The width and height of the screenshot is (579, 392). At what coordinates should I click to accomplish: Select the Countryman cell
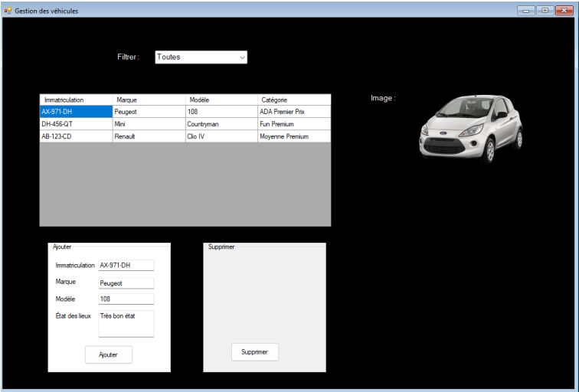point(221,124)
